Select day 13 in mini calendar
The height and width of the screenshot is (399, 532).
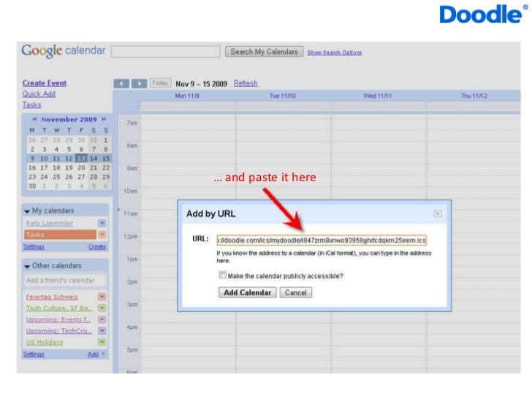point(81,158)
